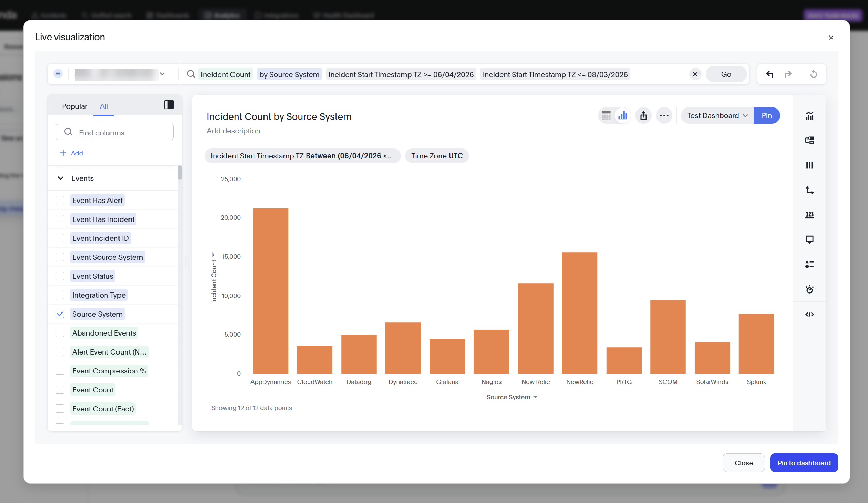868x503 pixels.
Task: Click the share export icon
Action: 643,115
